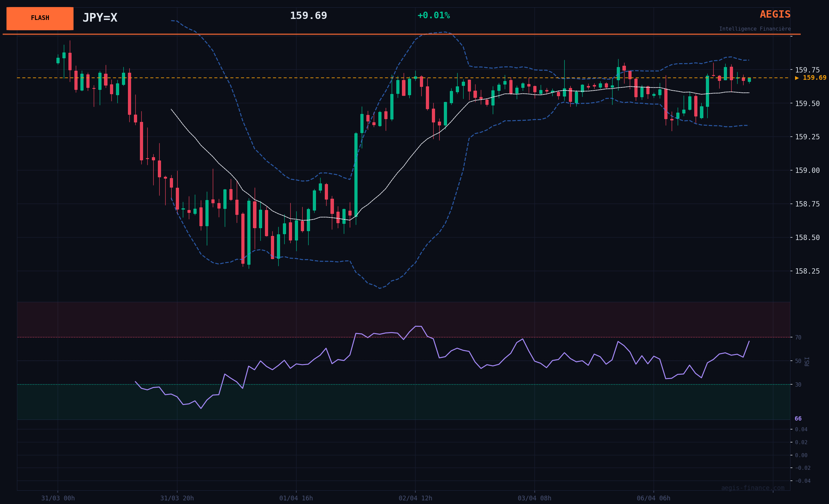Click the 159.69 price in header
This screenshot has height=504, width=829.
click(308, 16)
